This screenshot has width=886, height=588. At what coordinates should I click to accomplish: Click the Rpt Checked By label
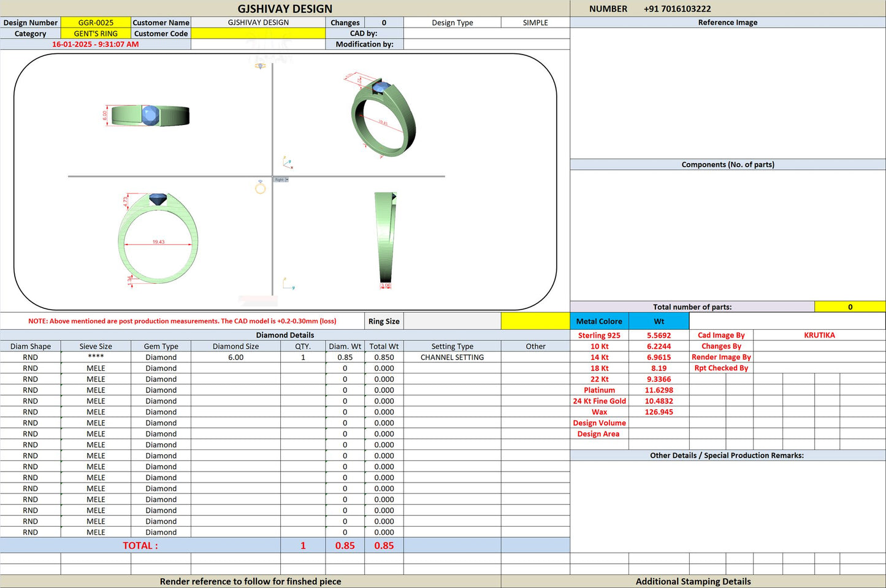click(x=721, y=368)
